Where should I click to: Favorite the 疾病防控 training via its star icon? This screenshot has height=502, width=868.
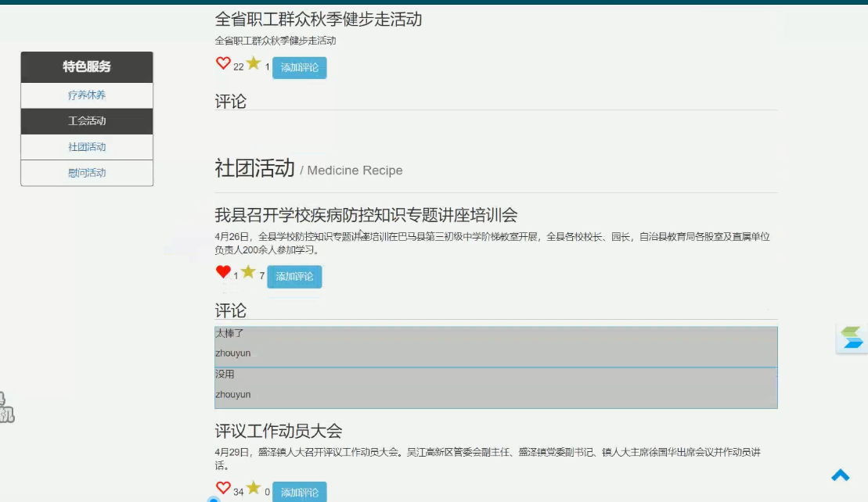[248, 271]
